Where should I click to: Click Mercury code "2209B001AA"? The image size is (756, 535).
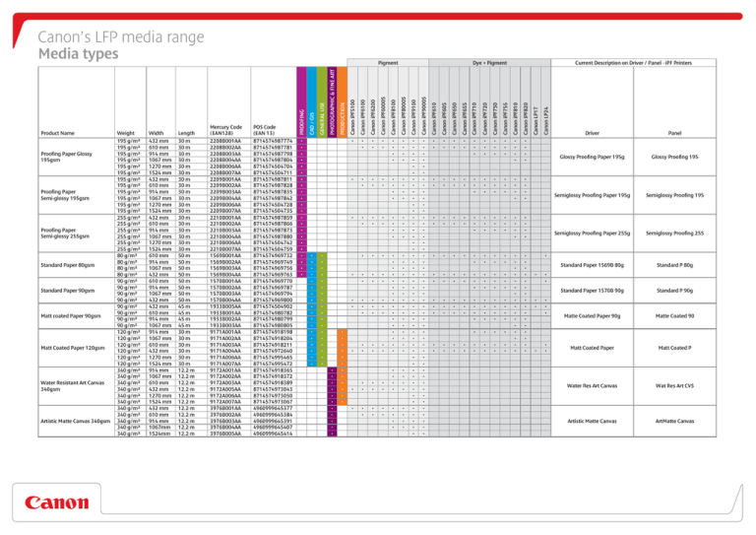coord(225,179)
